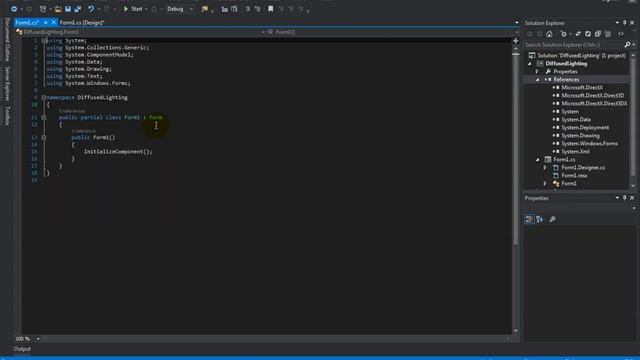Collapse the Form1() constructor block
The height and width of the screenshot is (360, 640).
(44, 138)
